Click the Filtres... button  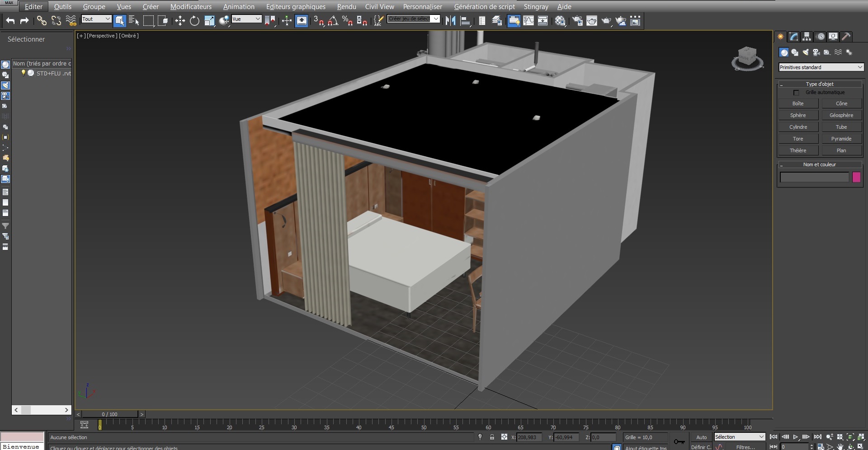745,447
